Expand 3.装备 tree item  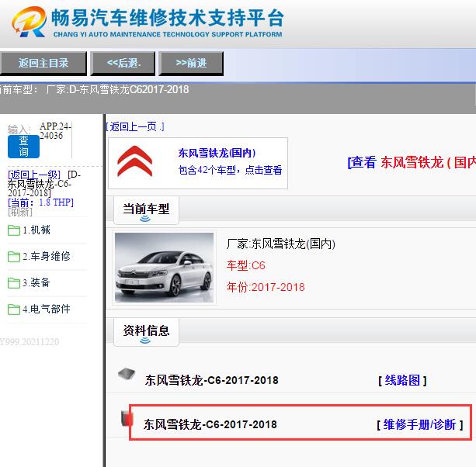click(36, 283)
